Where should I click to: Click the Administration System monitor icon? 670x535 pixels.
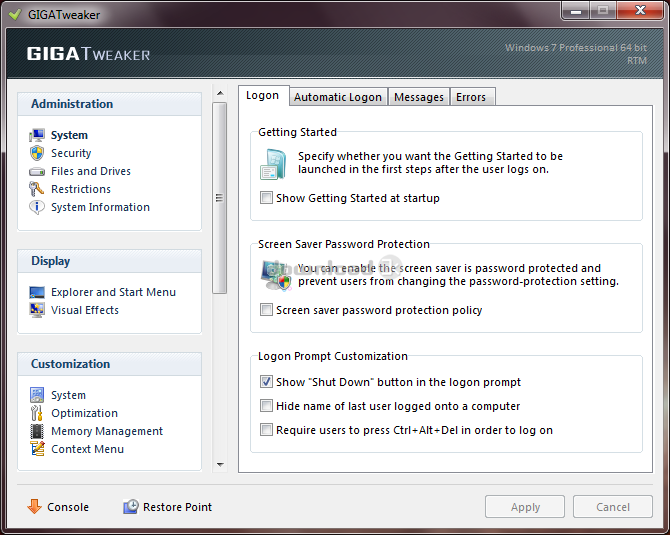(37, 135)
